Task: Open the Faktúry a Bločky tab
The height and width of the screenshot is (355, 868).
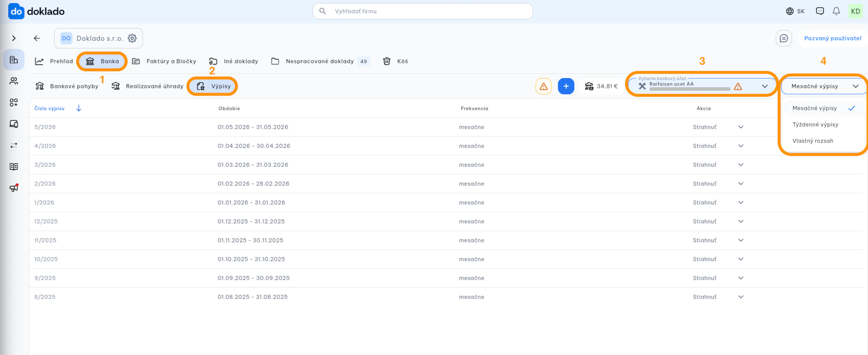Action: point(164,61)
